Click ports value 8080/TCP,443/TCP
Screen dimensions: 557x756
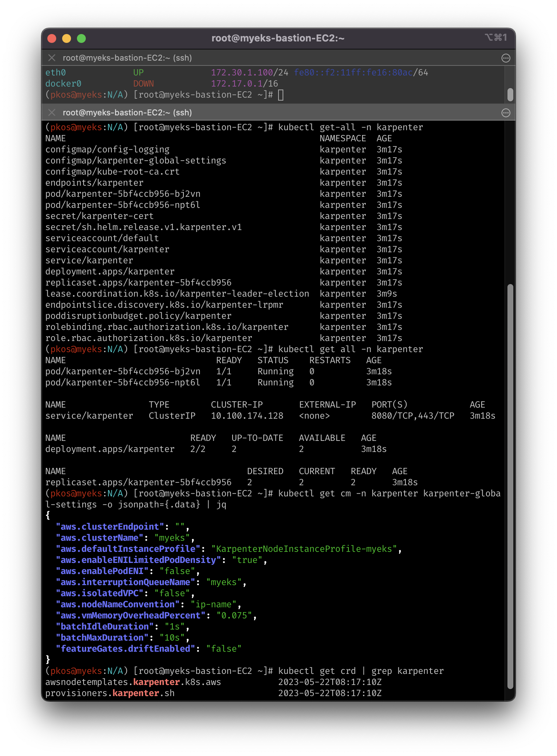tap(413, 416)
